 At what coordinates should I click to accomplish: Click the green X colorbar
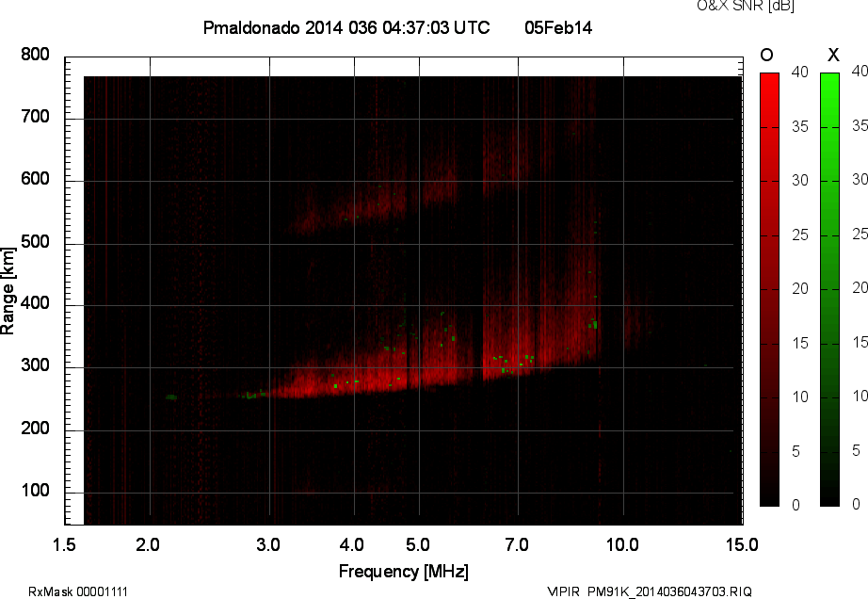tap(829, 289)
